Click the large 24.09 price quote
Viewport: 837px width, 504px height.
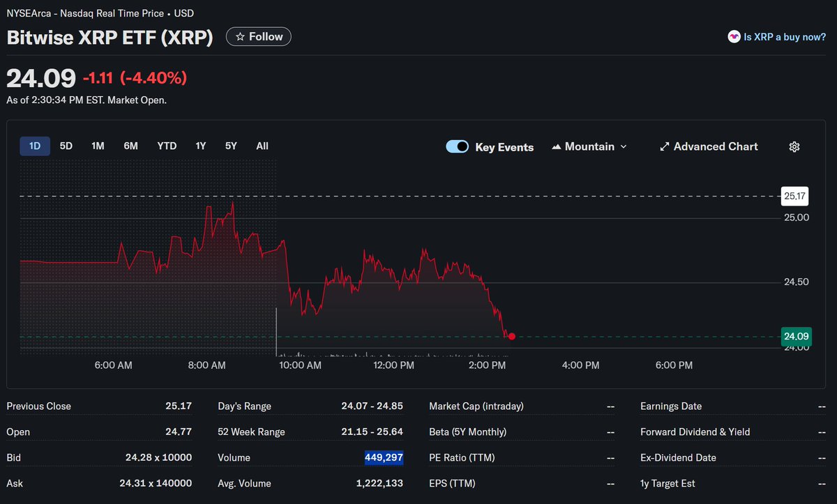41,78
